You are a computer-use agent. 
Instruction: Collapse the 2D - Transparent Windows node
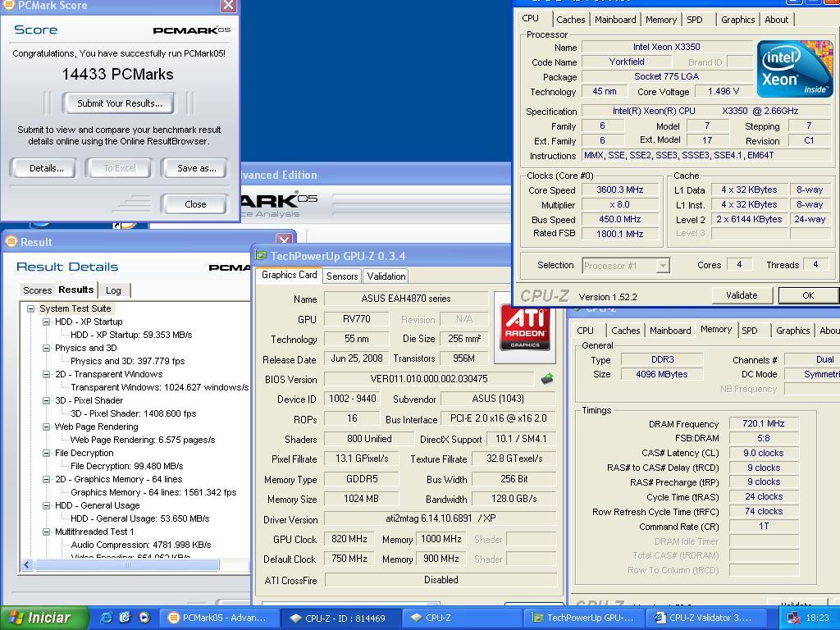[46, 374]
